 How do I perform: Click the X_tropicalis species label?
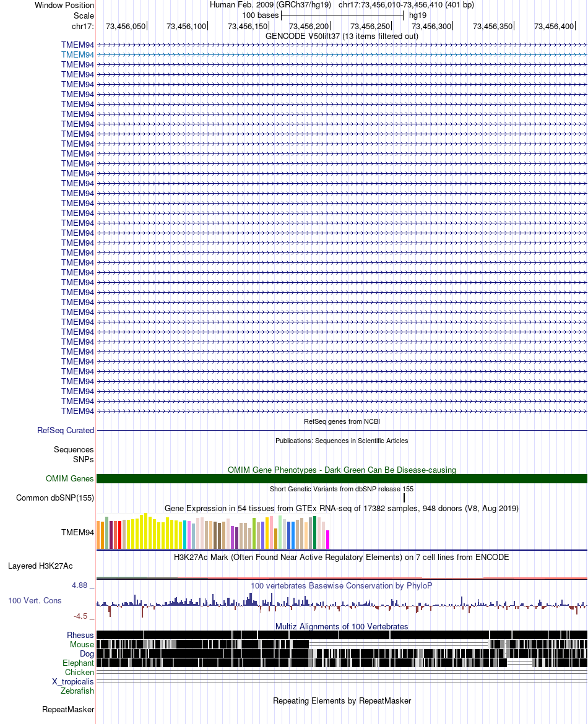[x=73, y=681]
